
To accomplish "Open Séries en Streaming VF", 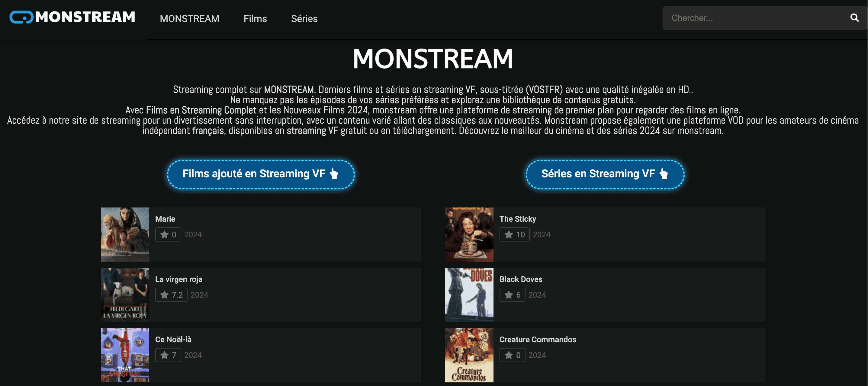I will coord(603,174).
